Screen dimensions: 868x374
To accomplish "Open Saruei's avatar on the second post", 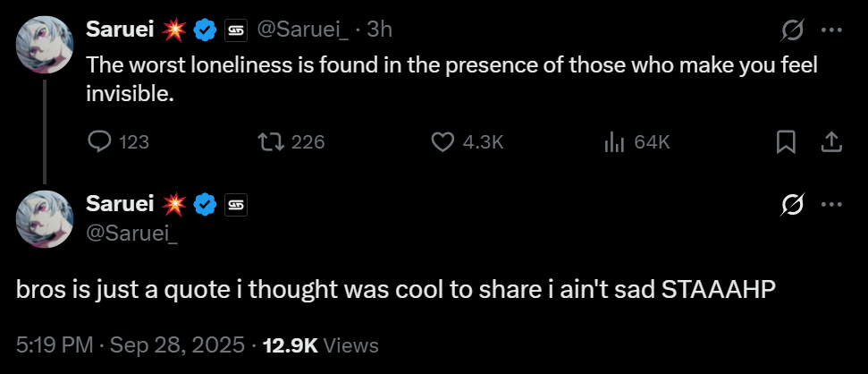I will [44, 219].
